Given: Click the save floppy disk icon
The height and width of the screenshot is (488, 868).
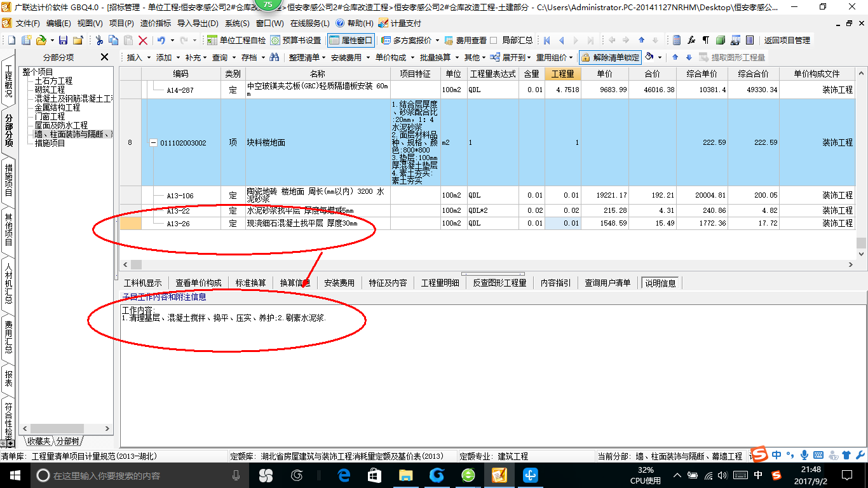Looking at the screenshot, I should pyautogui.click(x=62, y=40).
